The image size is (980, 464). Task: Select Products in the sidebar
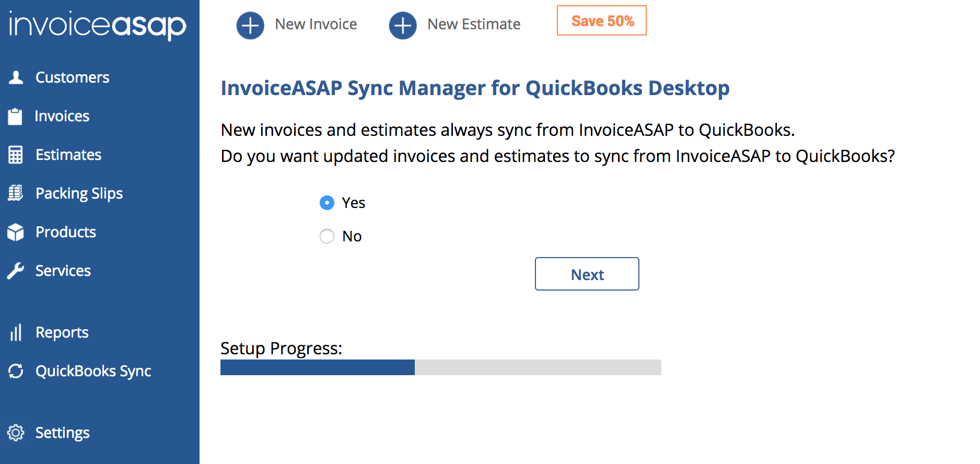click(66, 232)
